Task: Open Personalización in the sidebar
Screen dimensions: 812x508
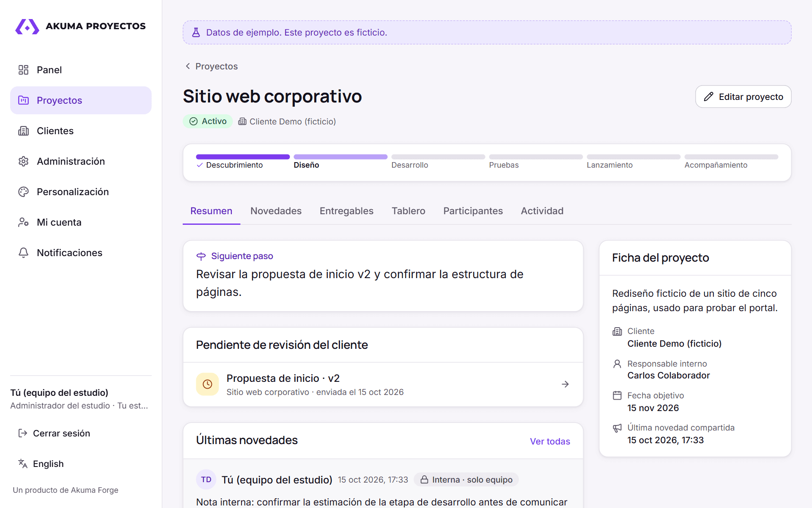Action: (81, 192)
